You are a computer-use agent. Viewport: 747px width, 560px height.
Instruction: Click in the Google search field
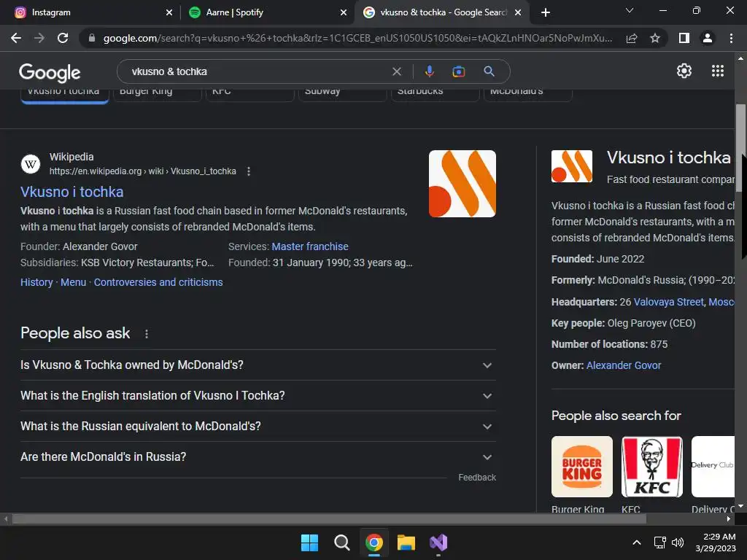click(258, 71)
